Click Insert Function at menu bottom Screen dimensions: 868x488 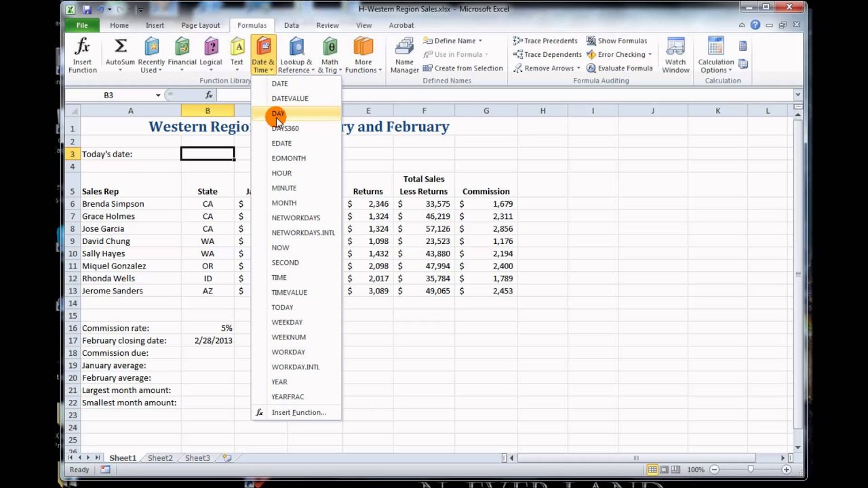coord(296,412)
